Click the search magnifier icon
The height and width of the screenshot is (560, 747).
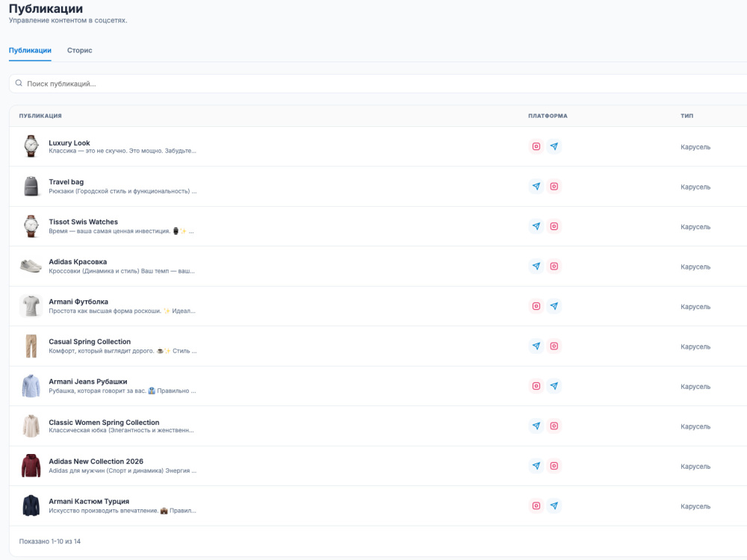[x=19, y=84]
